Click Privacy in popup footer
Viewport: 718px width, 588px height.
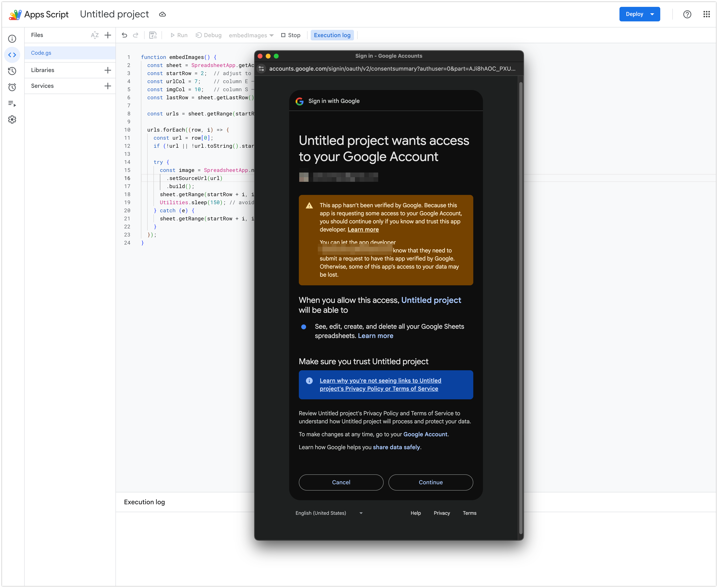tap(442, 513)
